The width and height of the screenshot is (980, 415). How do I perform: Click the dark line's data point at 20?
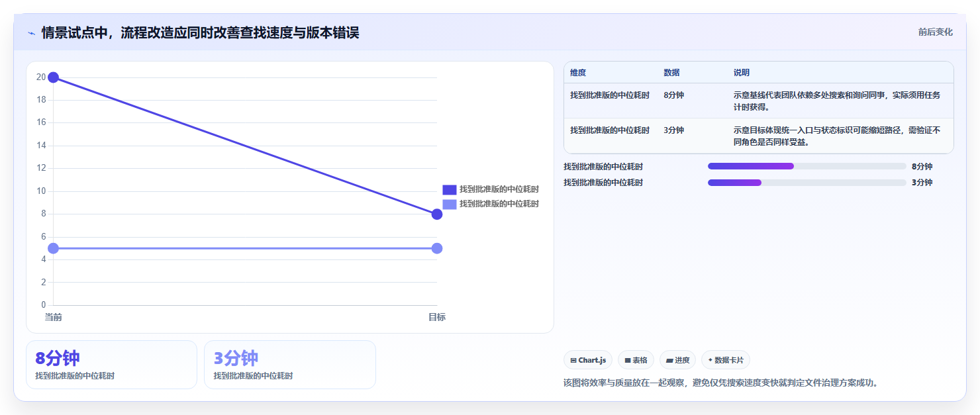click(x=54, y=77)
